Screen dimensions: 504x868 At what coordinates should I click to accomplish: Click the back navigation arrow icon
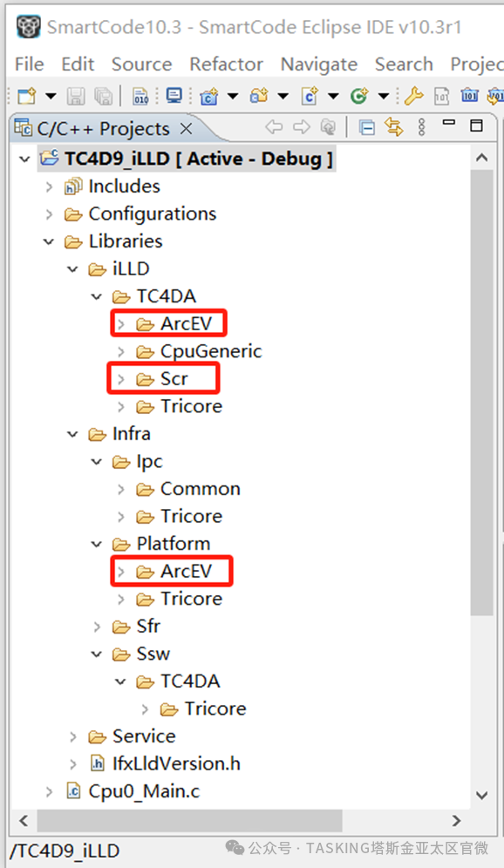coord(274,127)
